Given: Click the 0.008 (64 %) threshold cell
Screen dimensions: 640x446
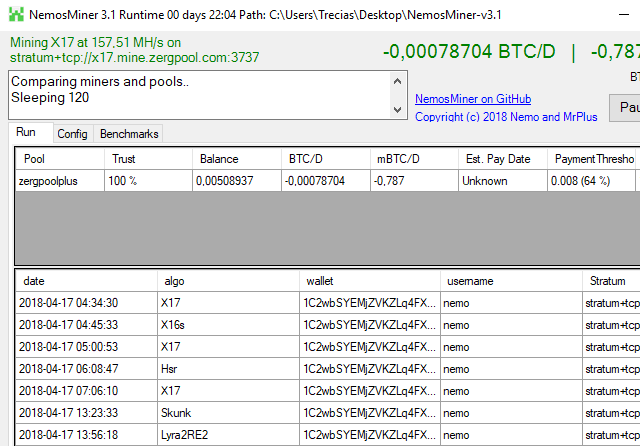Looking at the screenshot, I should 591,181.
